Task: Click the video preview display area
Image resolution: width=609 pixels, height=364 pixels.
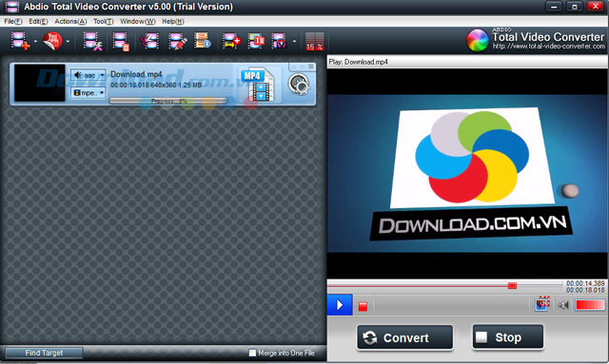Action: (467, 174)
